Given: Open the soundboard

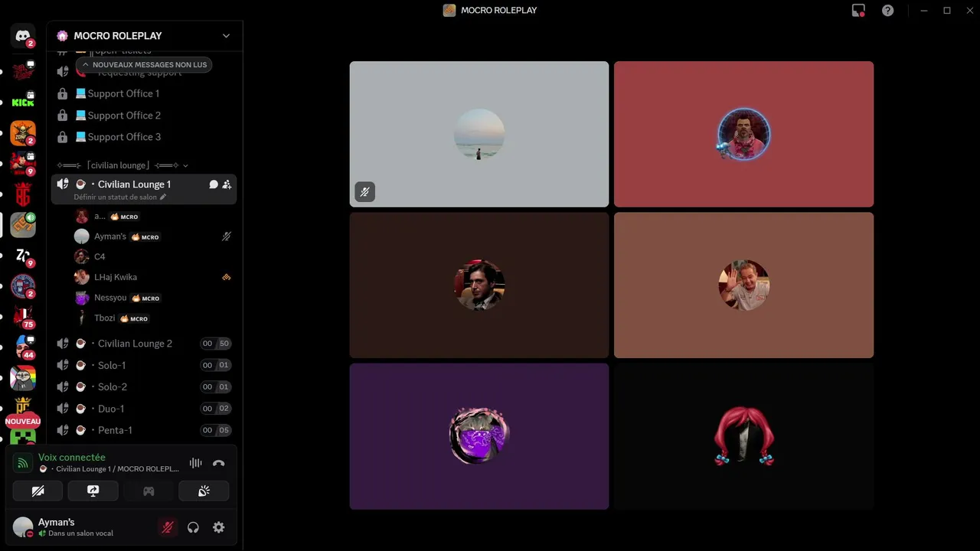Looking at the screenshot, I should [204, 491].
